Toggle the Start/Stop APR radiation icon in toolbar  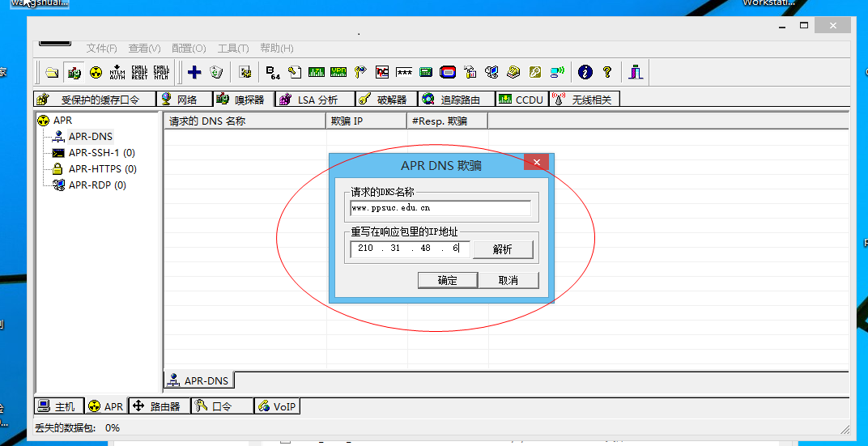[96, 72]
